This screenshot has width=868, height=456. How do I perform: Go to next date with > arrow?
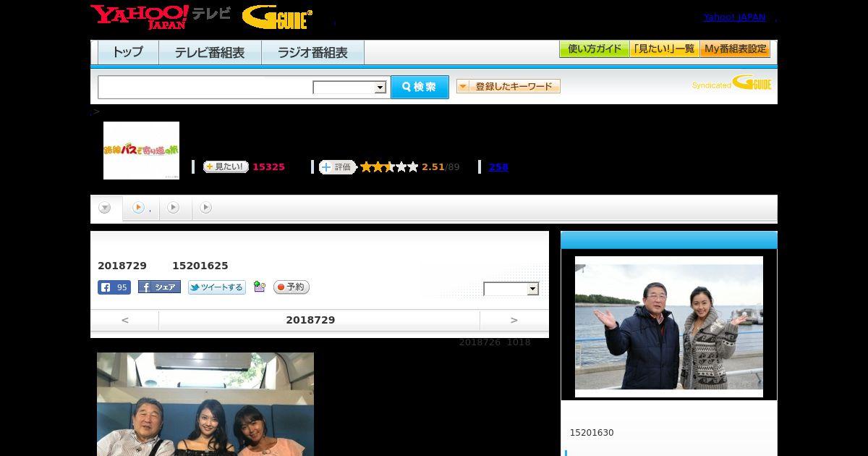pos(514,320)
